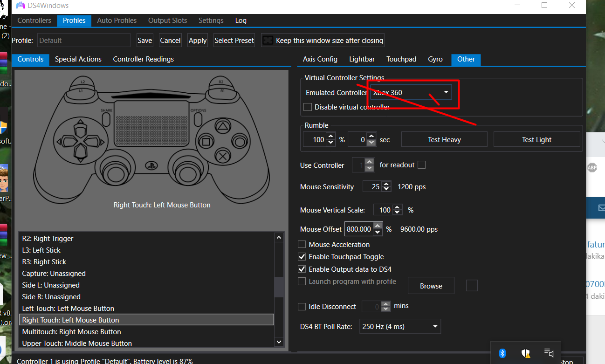Uncheck Enable Touchpad Toggle
The width and height of the screenshot is (605, 364).
pos(302,257)
